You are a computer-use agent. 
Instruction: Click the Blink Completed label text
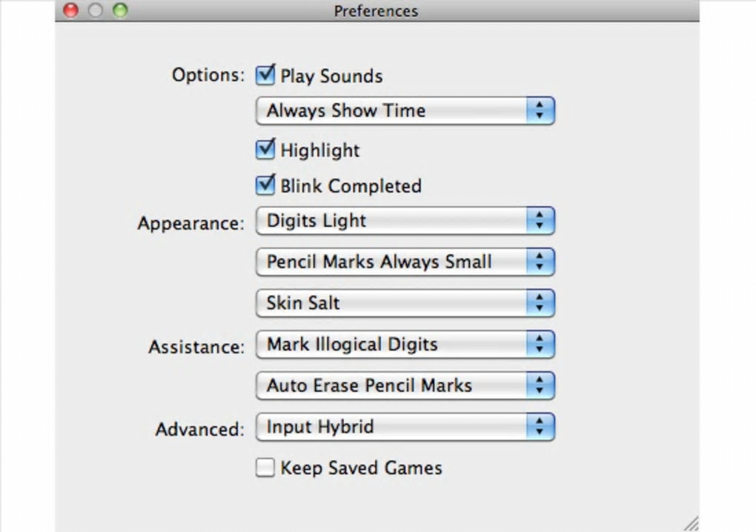pyautogui.click(x=351, y=186)
